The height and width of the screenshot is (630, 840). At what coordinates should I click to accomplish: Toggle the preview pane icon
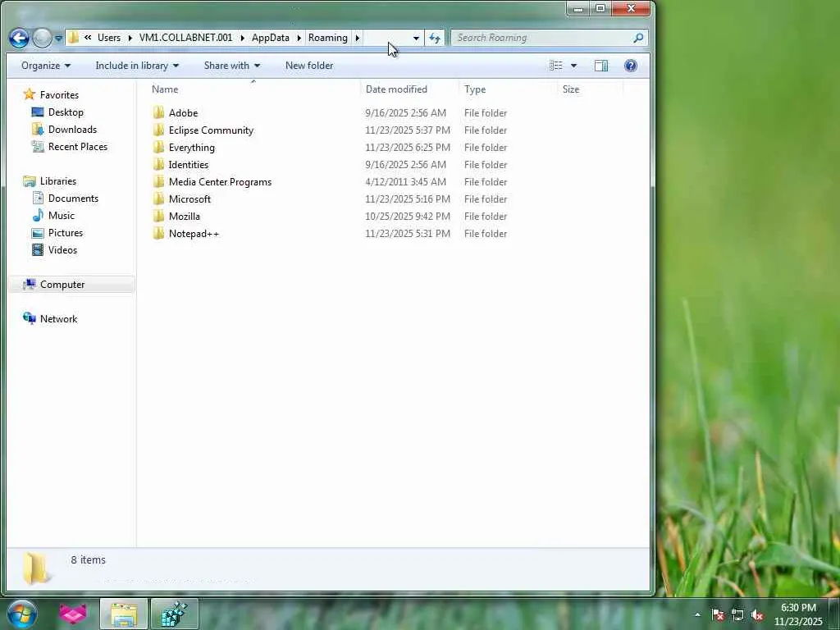click(601, 66)
